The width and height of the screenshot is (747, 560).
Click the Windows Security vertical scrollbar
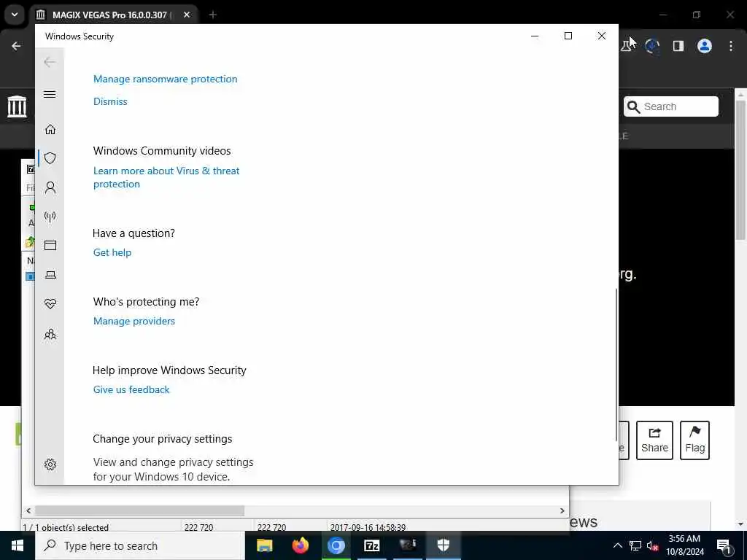coord(616,365)
